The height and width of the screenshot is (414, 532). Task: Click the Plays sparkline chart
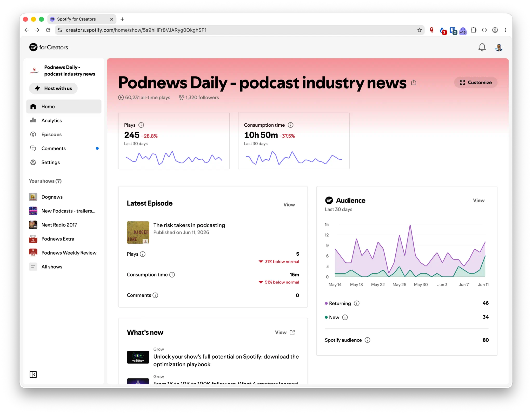174,158
